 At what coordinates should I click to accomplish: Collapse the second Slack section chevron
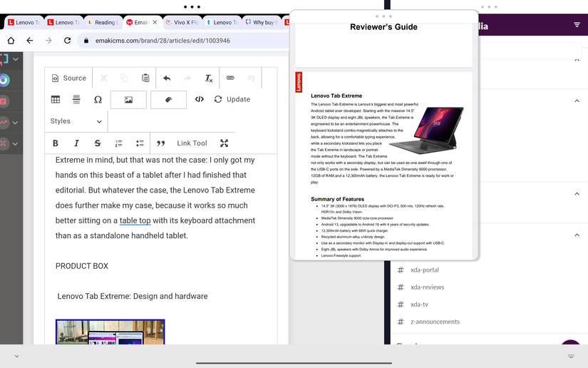point(577,101)
